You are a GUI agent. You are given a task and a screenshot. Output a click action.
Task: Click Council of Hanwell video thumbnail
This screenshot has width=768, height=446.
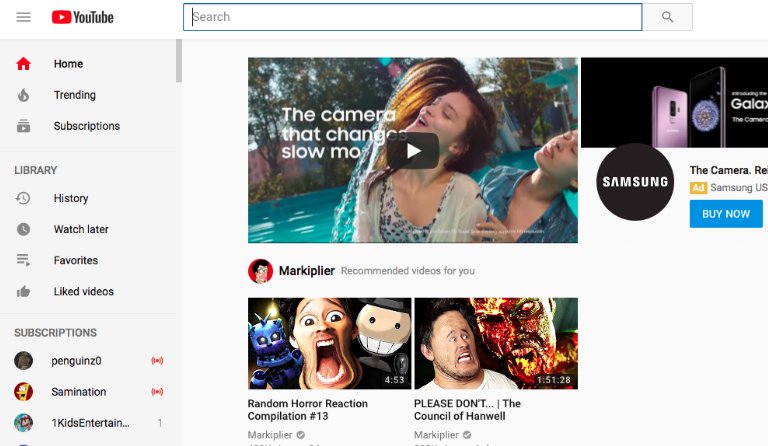tap(496, 343)
